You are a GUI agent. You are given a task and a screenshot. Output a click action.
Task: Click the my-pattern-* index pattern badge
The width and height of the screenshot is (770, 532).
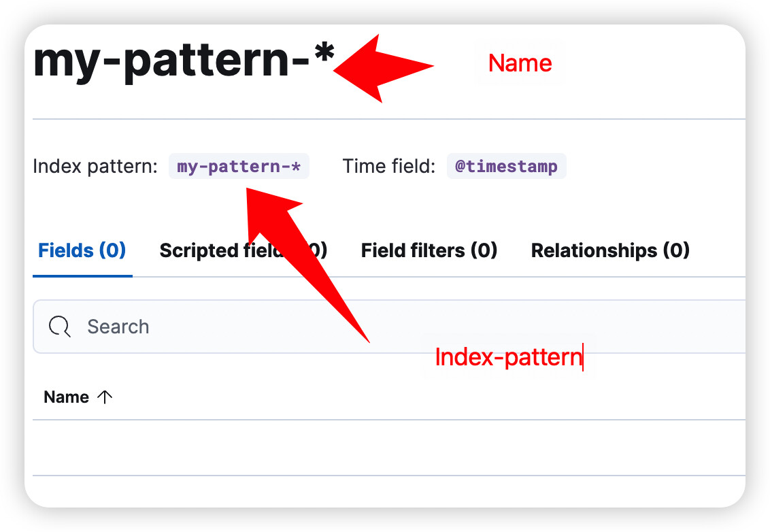pyautogui.click(x=239, y=167)
